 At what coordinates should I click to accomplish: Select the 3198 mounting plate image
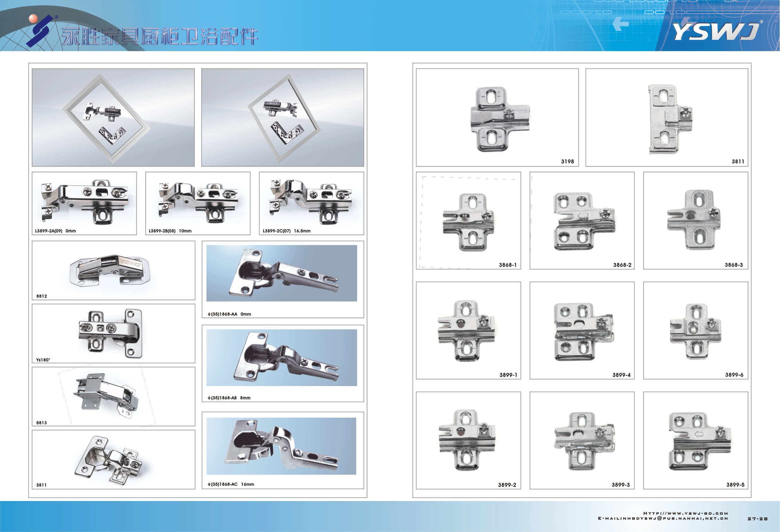[x=500, y=119]
